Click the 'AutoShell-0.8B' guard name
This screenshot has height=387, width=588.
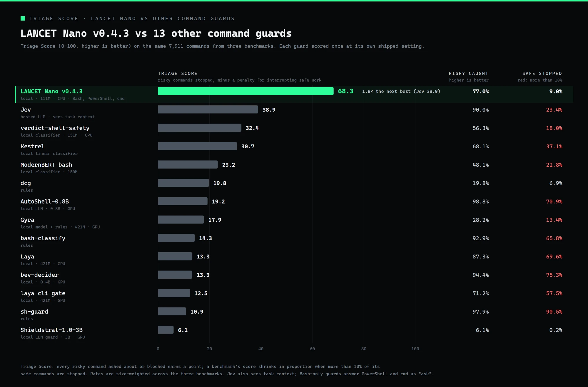coord(45,201)
